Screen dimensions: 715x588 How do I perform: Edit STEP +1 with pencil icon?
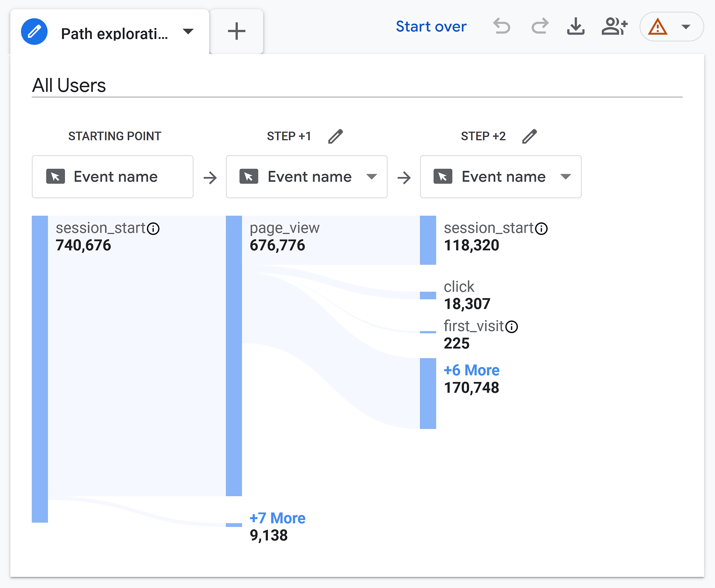tap(335, 136)
